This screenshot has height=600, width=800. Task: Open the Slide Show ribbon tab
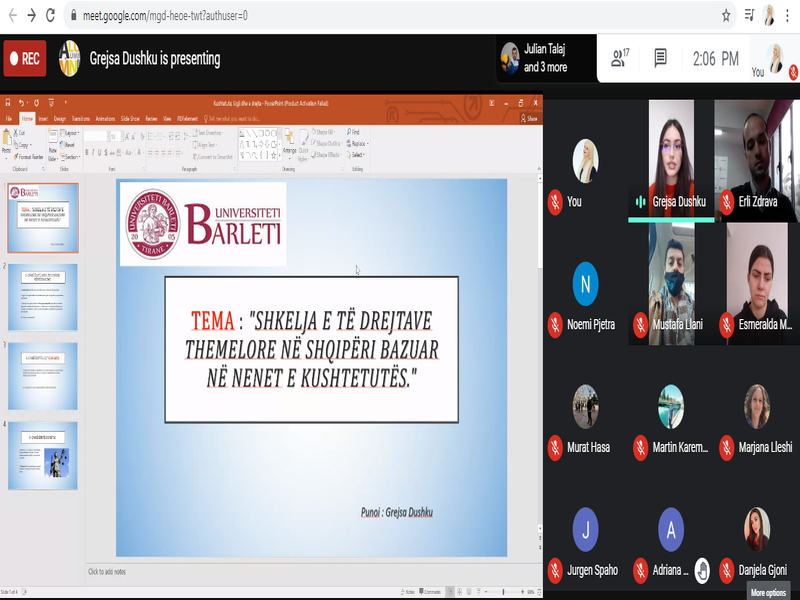coord(130,118)
